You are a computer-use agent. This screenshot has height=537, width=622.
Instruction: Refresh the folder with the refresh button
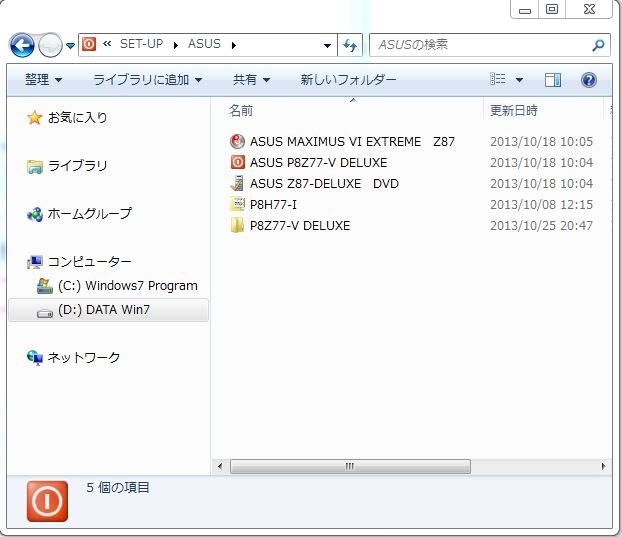click(350, 45)
